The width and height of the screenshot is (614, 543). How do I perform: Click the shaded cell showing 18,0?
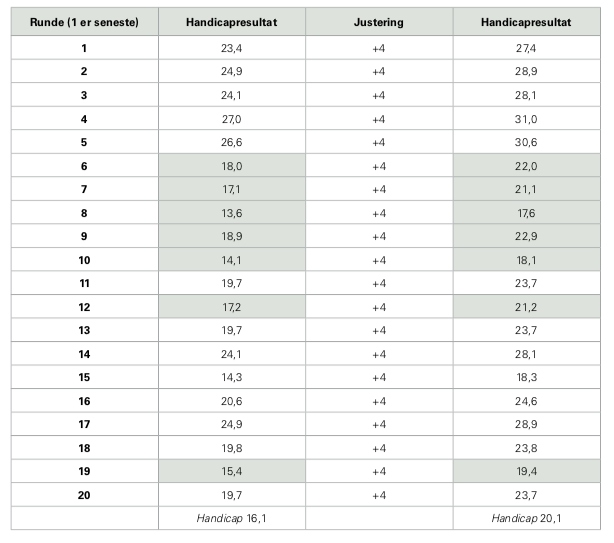(231, 166)
